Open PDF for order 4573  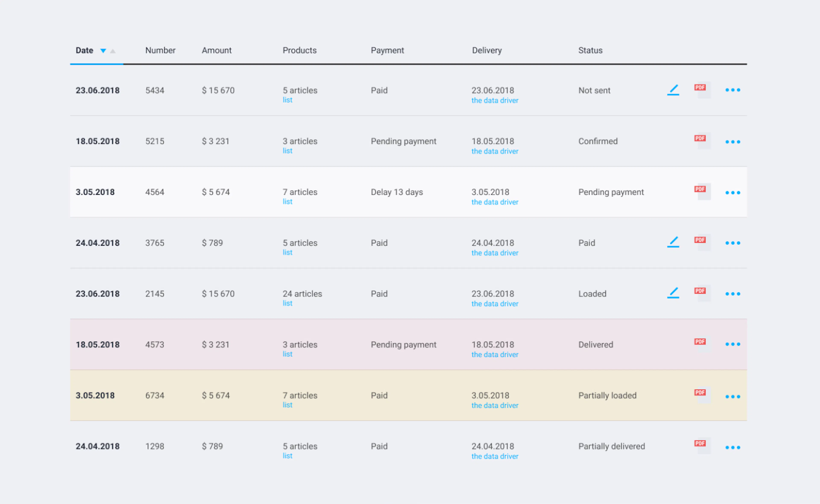pyautogui.click(x=702, y=344)
